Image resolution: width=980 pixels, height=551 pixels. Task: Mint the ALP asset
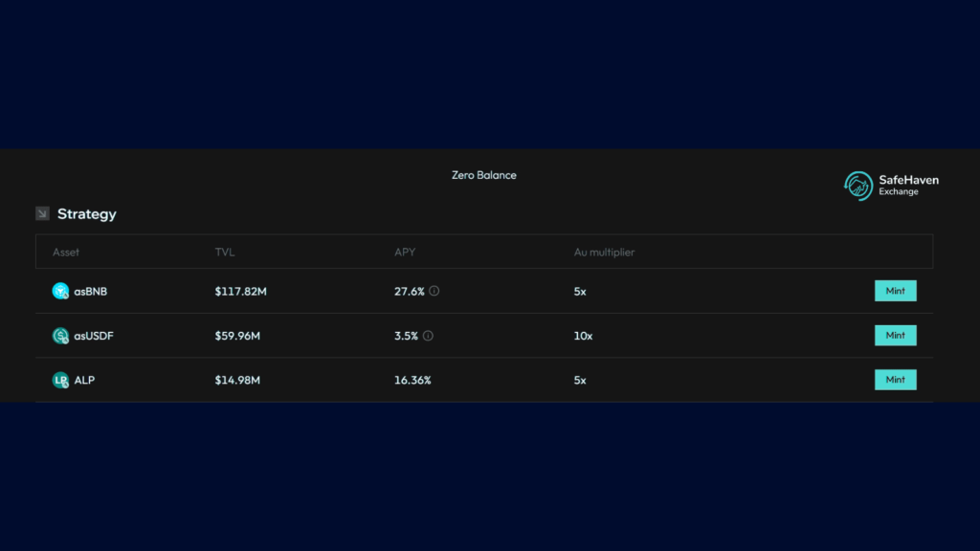896,380
